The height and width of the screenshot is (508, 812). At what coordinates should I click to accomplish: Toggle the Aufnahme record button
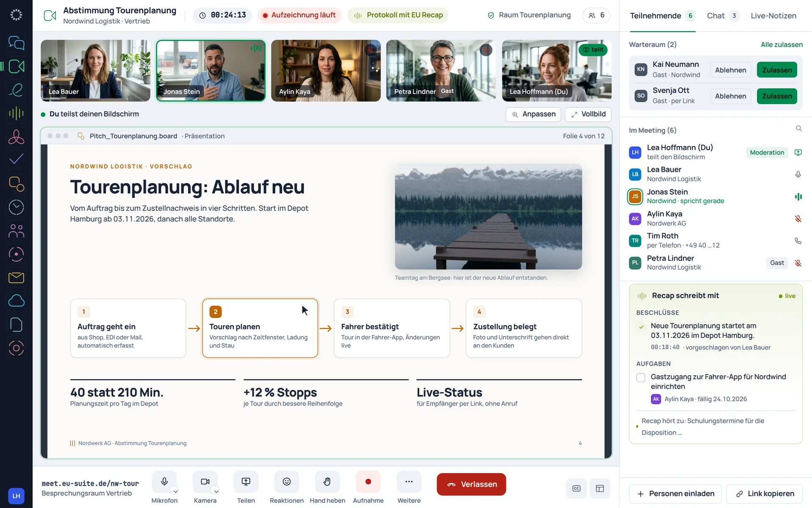click(x=368, y=482)
